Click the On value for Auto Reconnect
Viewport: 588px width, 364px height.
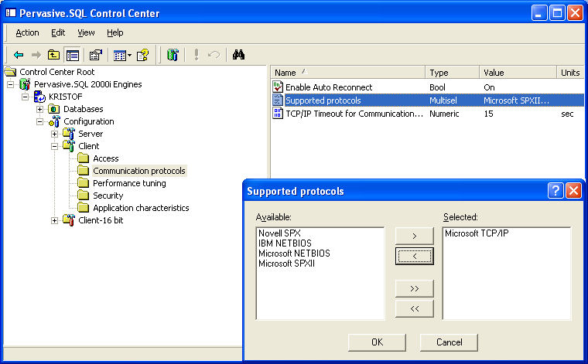point(489,87)
